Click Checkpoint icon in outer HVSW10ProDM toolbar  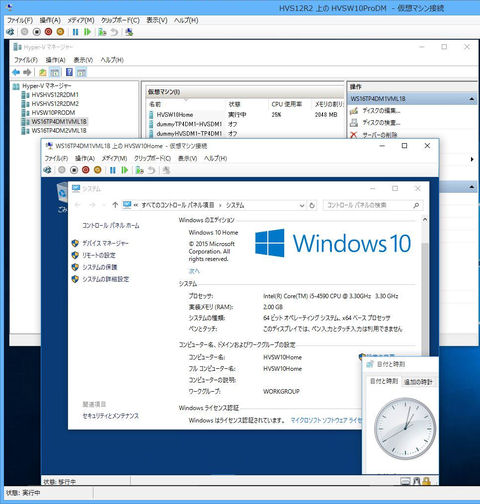click(102, 32)
